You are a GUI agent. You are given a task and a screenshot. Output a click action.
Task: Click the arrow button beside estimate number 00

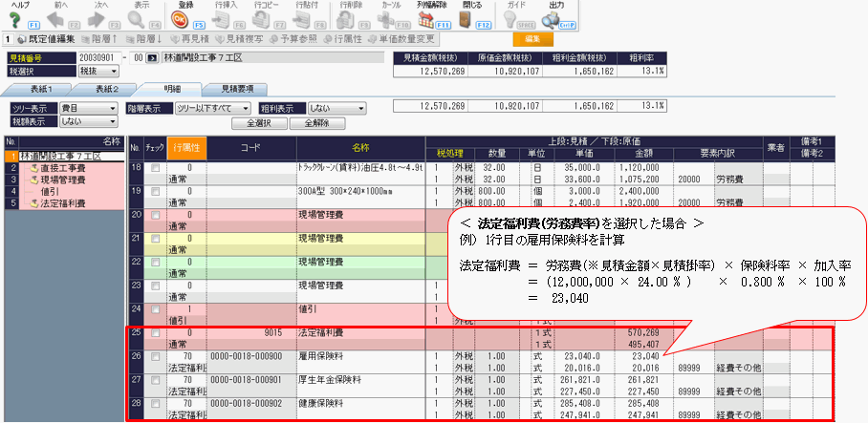(151, 57)
